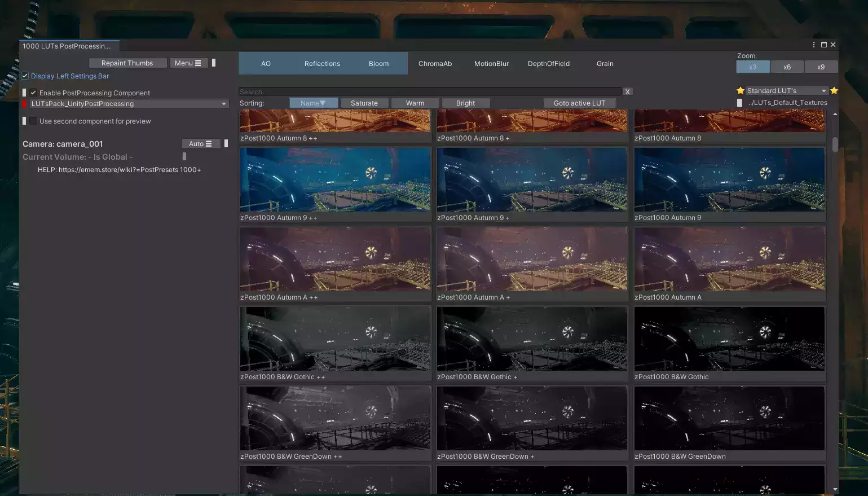Viewport: 868px width, 496px height.
Task: Apply the zPost1000 Autumn 9 ++ thumbnail
Action: point(335,180)
